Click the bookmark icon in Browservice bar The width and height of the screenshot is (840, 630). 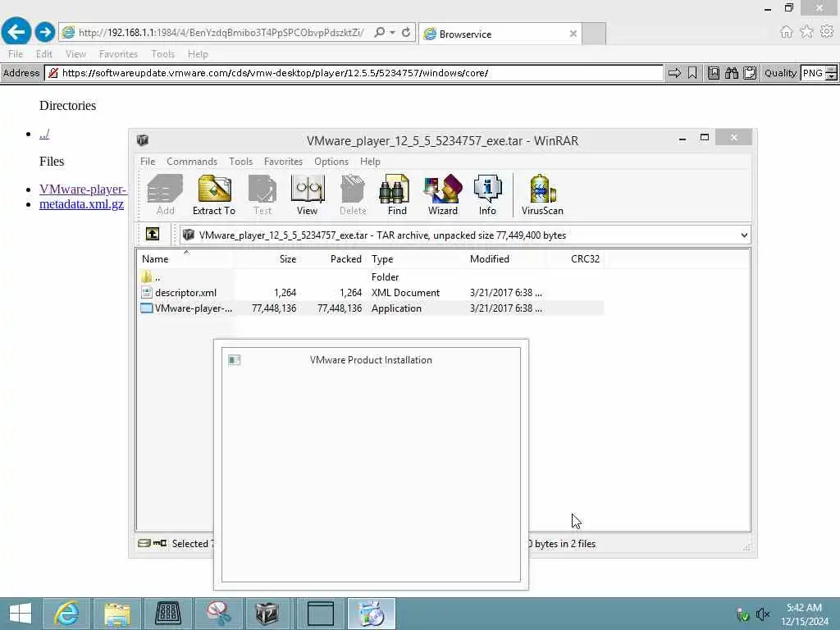pos(692,73)
